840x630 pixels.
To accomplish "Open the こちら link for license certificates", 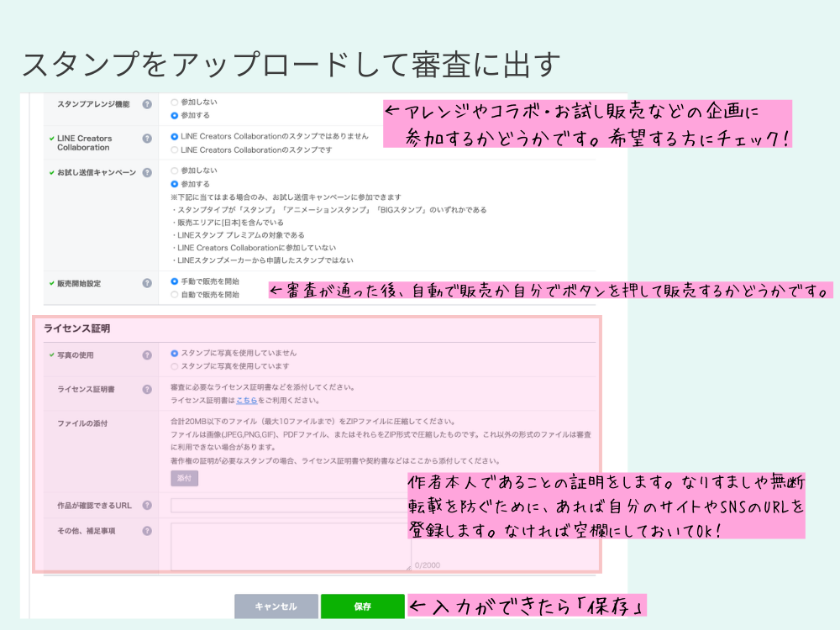I will [247, 400].
